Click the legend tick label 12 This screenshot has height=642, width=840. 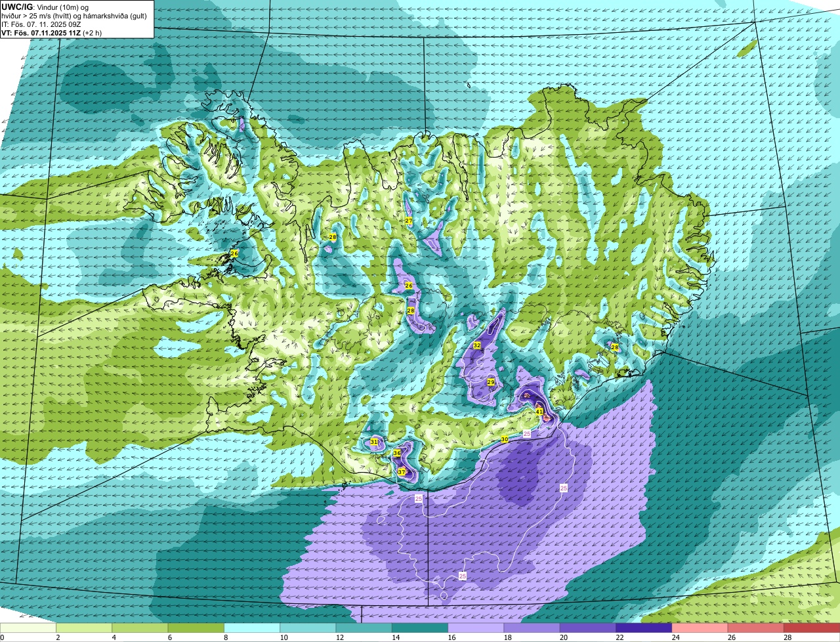(341, 637)
